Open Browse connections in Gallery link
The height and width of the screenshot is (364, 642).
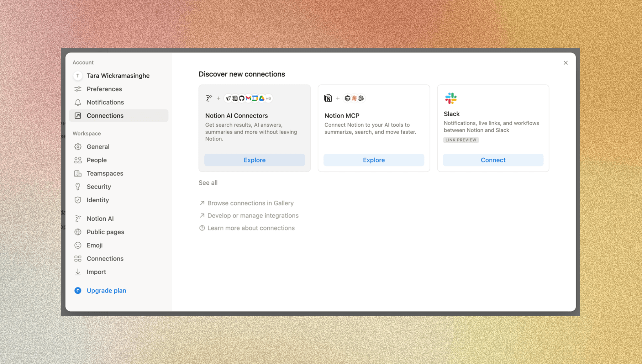tap(250, 203)
